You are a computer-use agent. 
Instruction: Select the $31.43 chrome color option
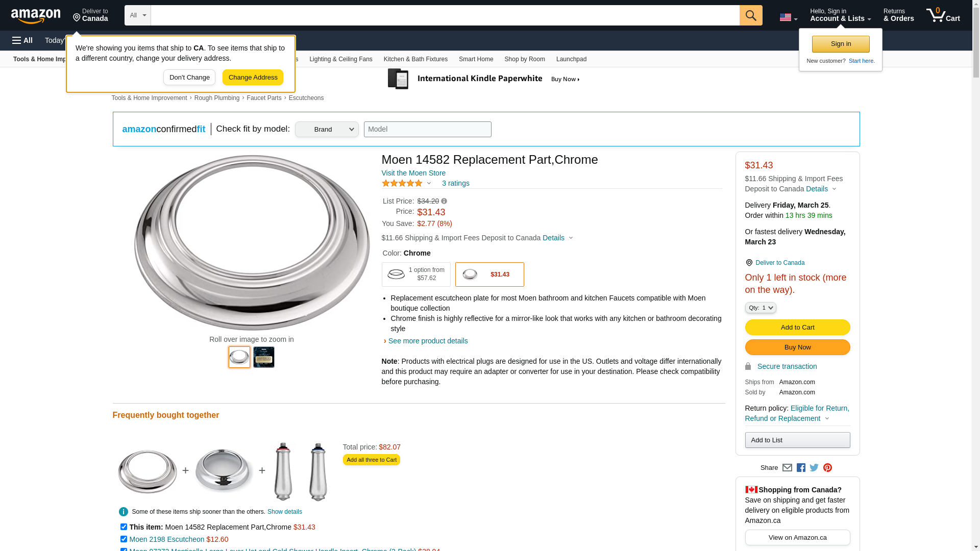pyautogui.click(x=489, y=274)
